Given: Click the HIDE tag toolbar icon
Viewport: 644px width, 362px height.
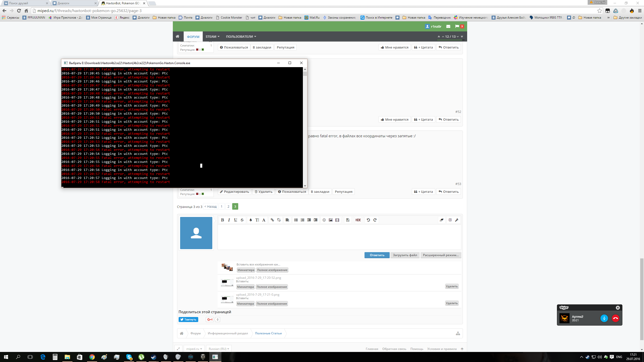Looking at the screenshot, I should [358, 220].
